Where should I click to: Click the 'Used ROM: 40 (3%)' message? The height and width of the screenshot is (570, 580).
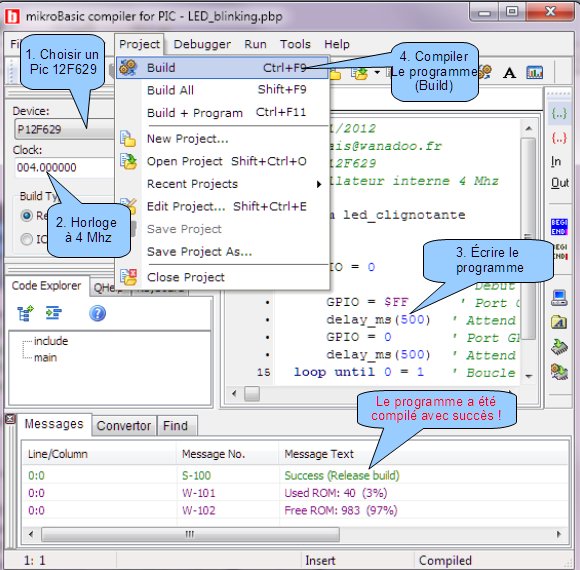[x=335, y=493]
